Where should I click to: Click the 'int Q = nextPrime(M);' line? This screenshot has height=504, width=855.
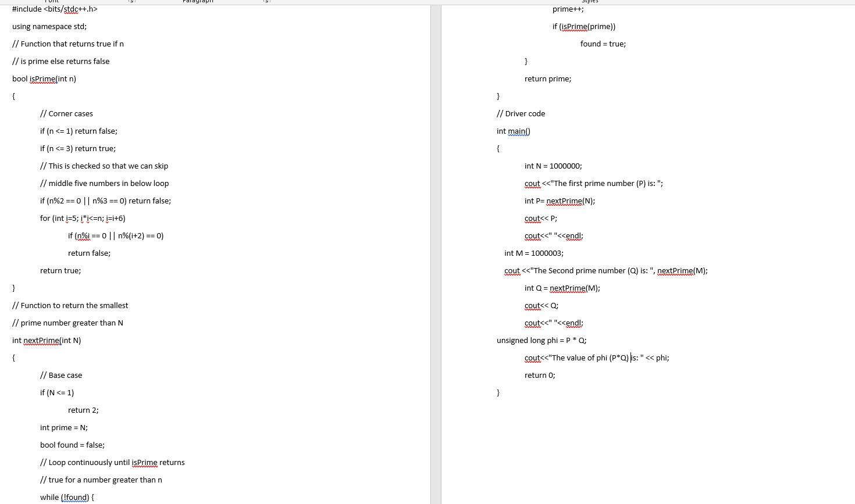click(562, 288)
